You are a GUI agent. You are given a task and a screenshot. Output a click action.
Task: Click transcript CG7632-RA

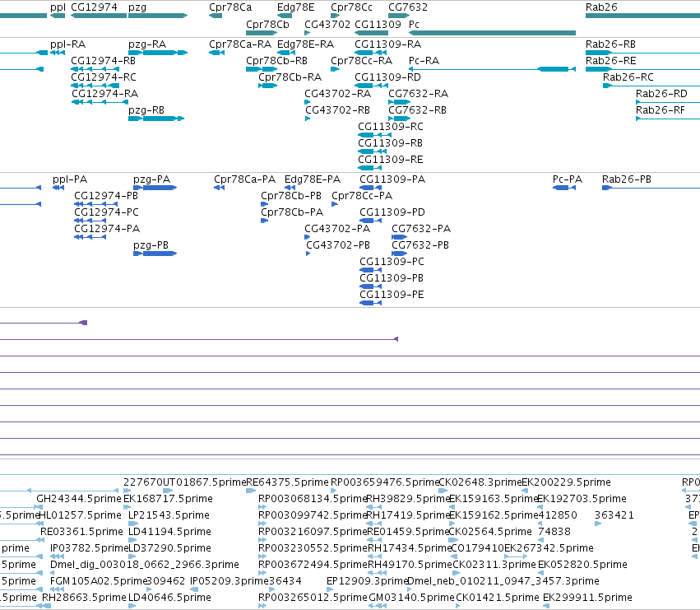419,94
